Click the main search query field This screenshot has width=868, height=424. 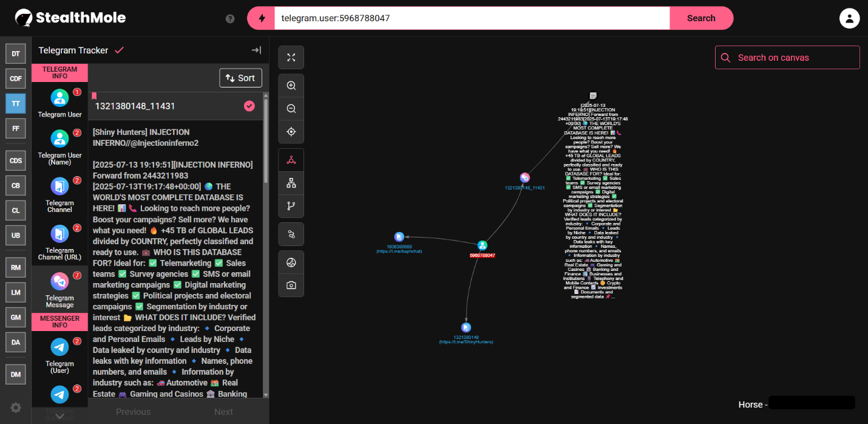(x=472, y=18)
